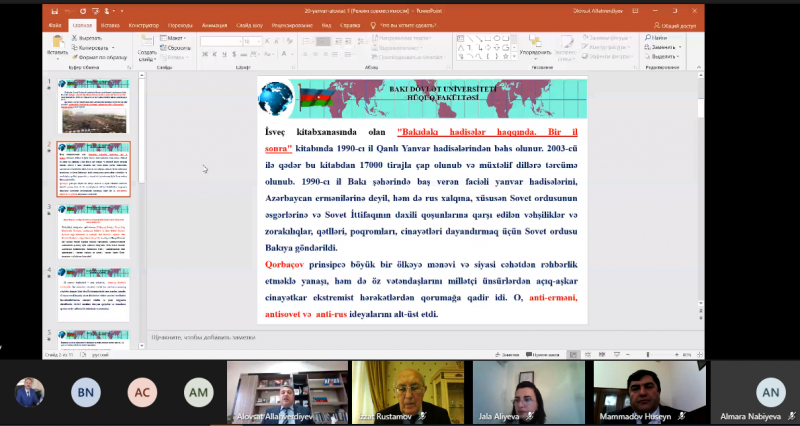Screen dimensions: 800x426
Task: Open the Layout (Макет) dropdown
Action: tap(173, 38)
